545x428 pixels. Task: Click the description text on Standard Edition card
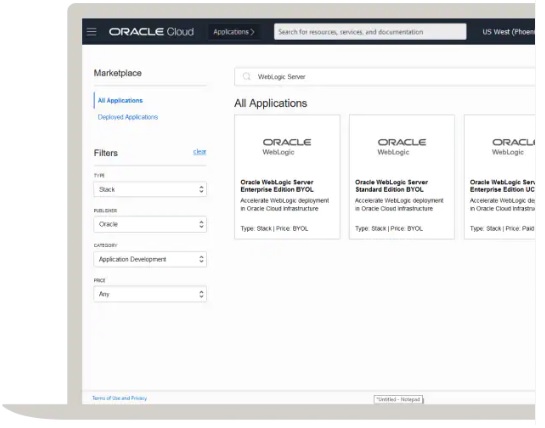(399, 205)
